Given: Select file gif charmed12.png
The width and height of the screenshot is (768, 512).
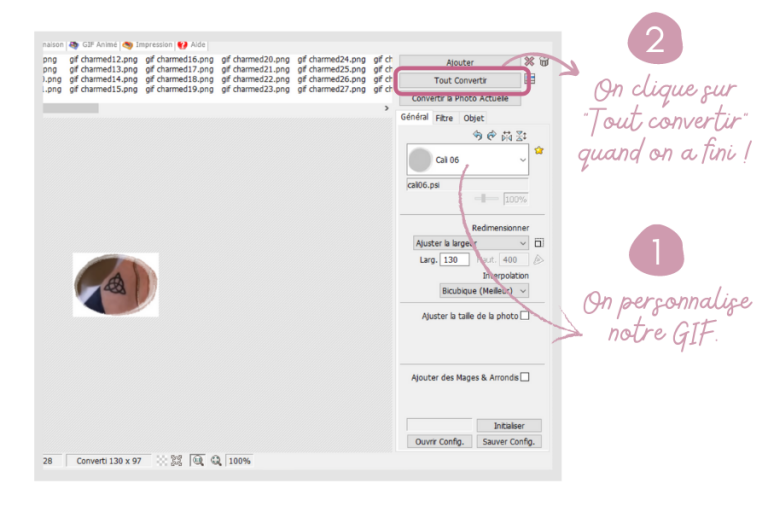Looking at the screenshot, I should click(x=103, y=59).
